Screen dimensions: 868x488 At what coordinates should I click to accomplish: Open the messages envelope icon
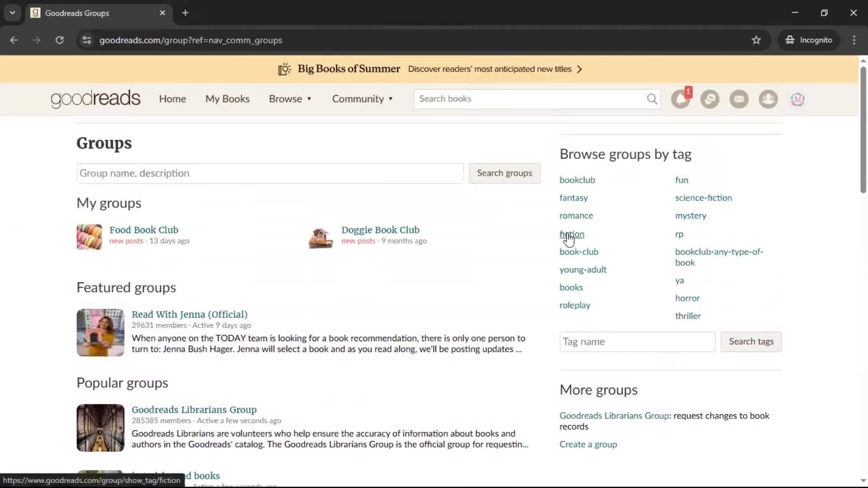pyautogui.click(x=739, y=99)
